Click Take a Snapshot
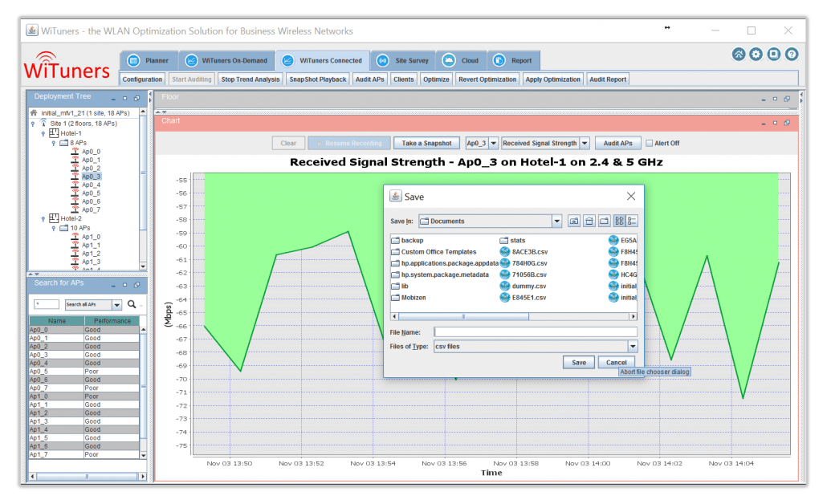 426,144
